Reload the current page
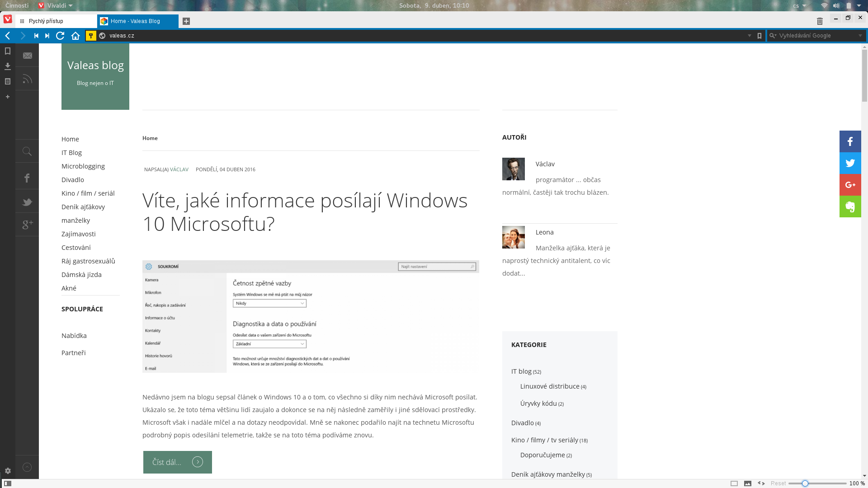 [60, 36]
